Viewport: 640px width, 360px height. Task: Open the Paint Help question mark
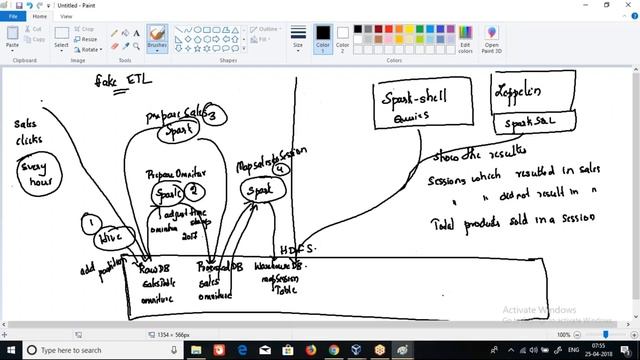click(x=635, y=16)
